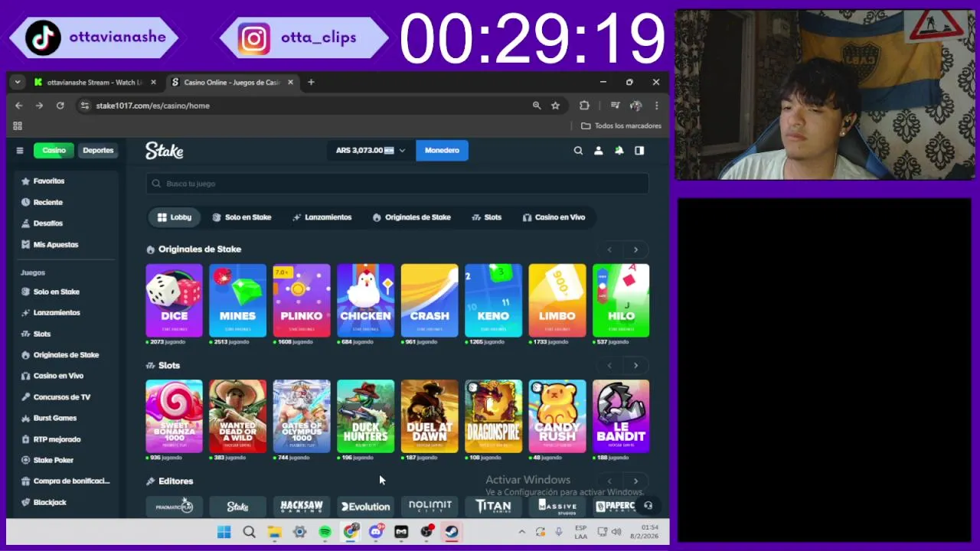Viewport: 980px width, 551px height.
Task: Reload the browser page
Action: [x=60, y=106]
